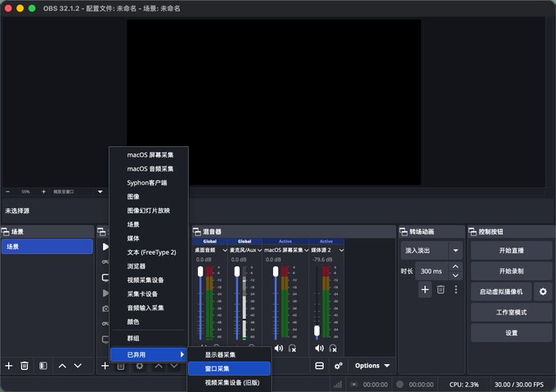Expand macOS 屏幕采集 mixer channel chevron
This screenshot has width=556, height=392.
pyautogui.click(x=307, y=251)
